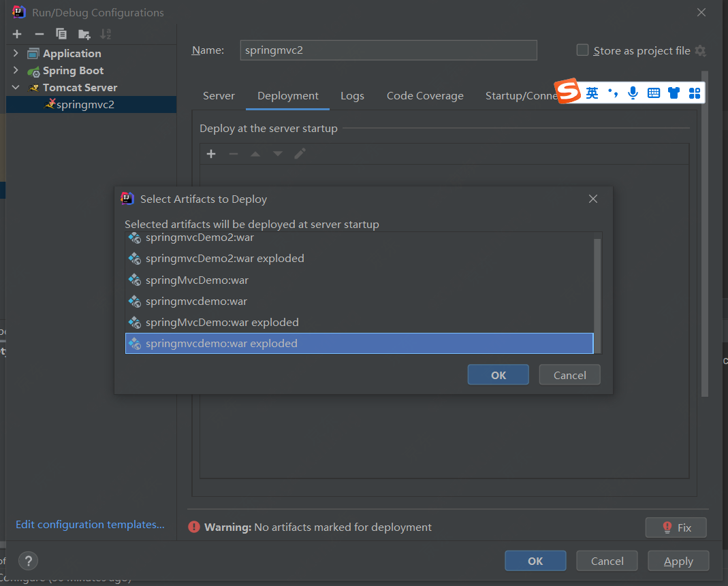
Task: Enable the Store as project file checkbox
Action: (582, 50)
